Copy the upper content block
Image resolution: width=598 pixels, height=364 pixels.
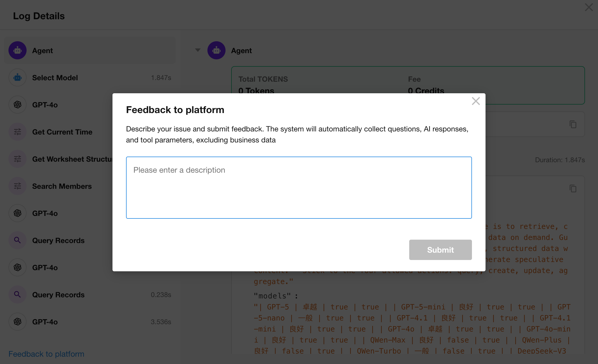(x=573, y=124)
